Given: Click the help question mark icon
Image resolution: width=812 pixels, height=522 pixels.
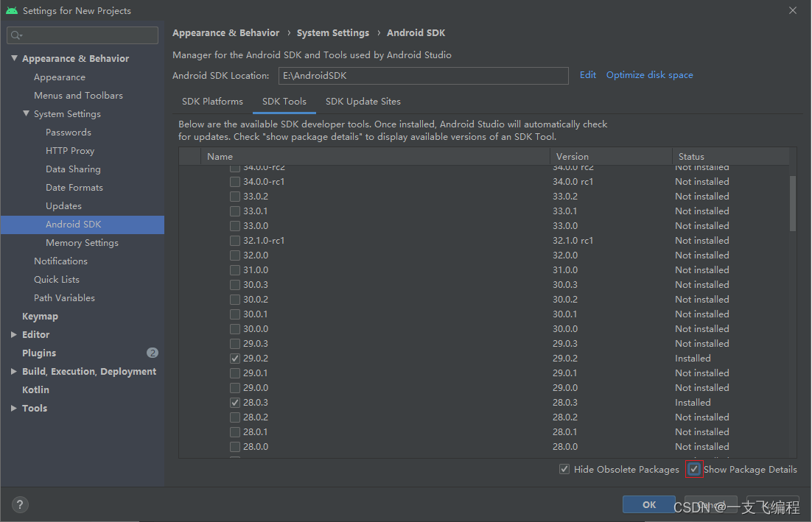Looking at the screenshot, I should 20,504.
